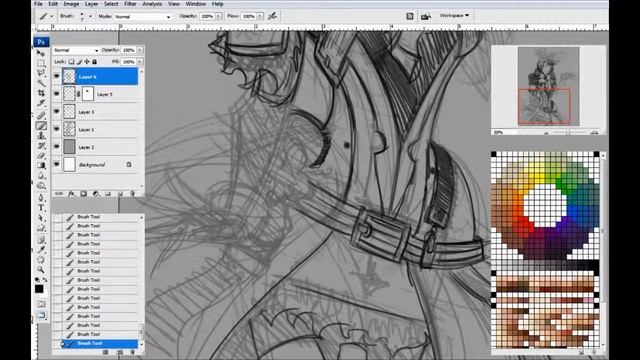Image resolution: width=640 pixels, height=360 pixels.
Task: Select the Lasso tool
Action: (x=41, y=73)
